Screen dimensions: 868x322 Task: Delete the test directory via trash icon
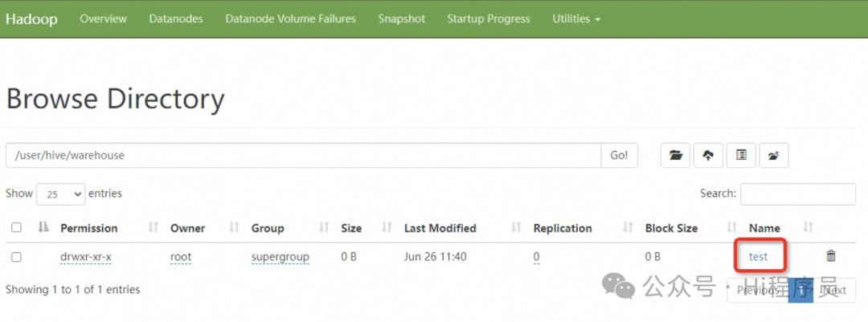click(831, 255)
